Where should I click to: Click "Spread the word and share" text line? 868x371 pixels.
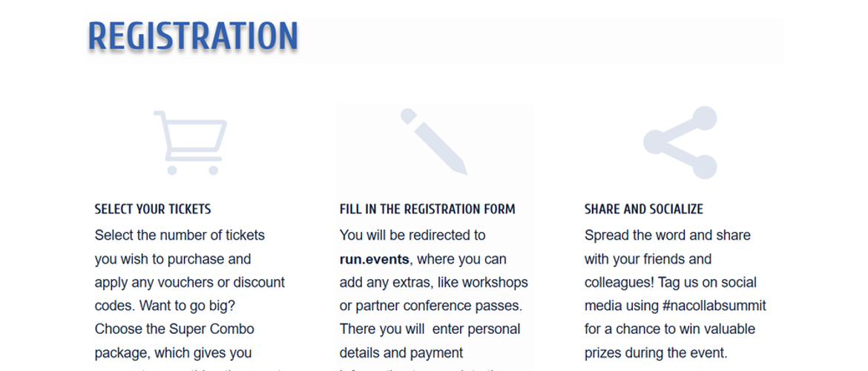[668, 235]
